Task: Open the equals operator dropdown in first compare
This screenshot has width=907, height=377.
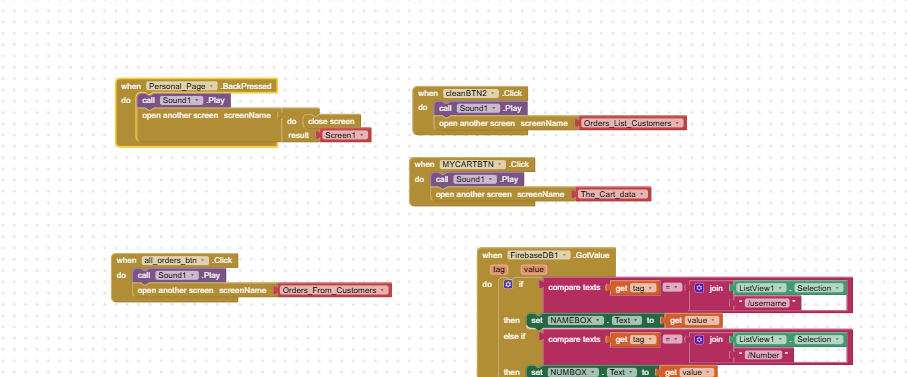Action: pyautogui.click(x=672, y=288)
